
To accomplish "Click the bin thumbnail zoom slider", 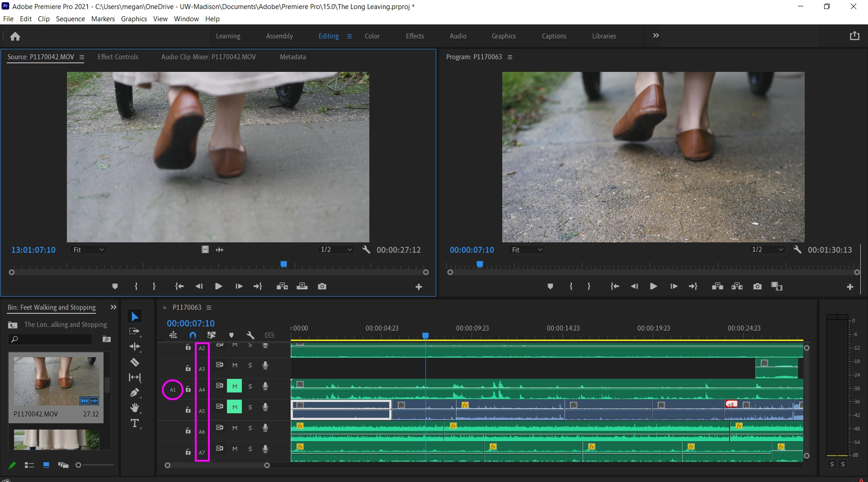I will tap(79, 465).
